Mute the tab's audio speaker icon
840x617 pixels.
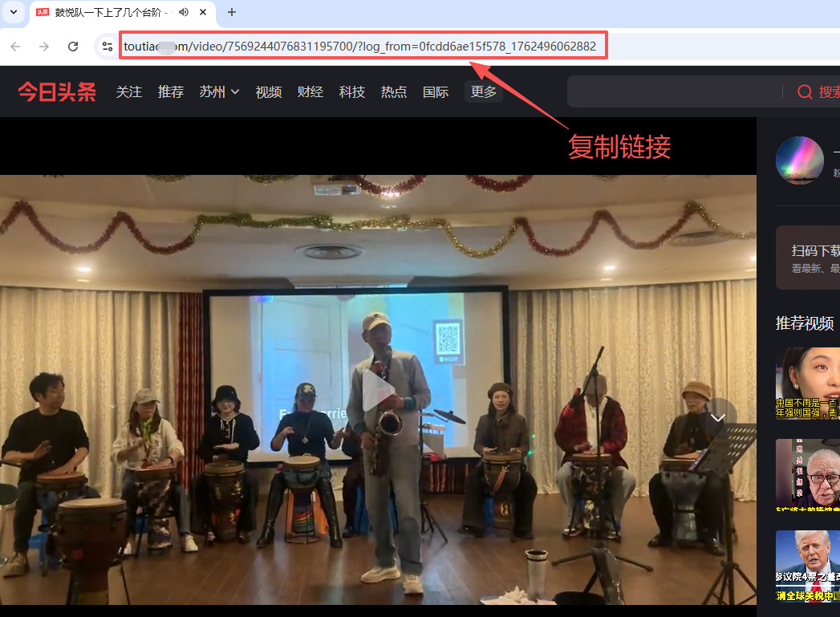point(184,12)
